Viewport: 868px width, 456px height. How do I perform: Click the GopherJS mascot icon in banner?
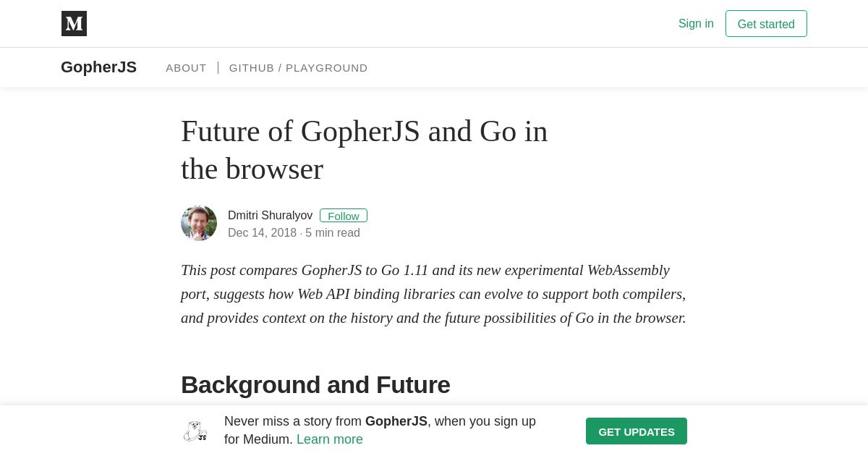click(x=195, y=431)
